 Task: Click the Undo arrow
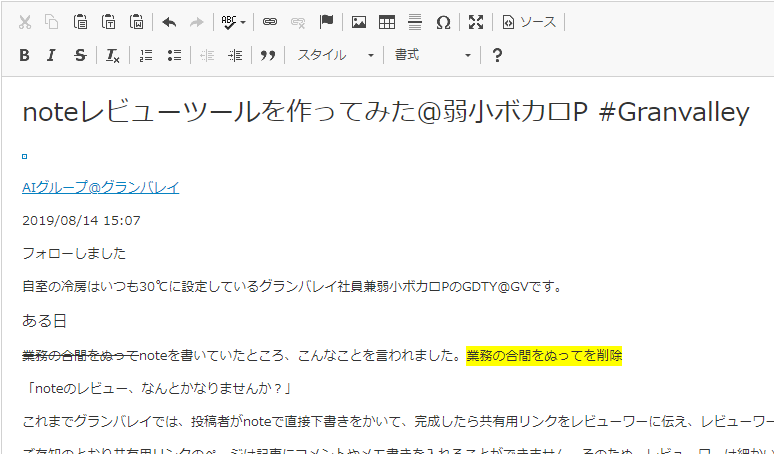click(x=169, y=21)
